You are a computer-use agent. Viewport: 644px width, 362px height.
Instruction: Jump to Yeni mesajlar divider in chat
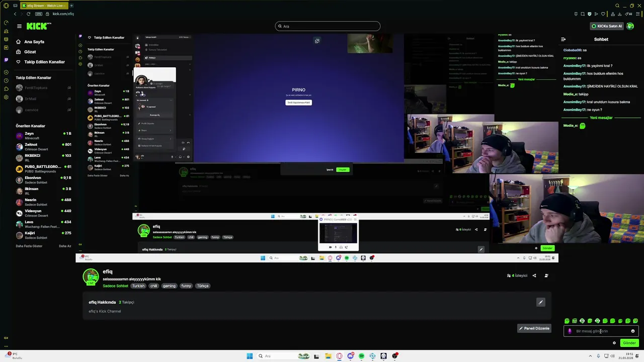[x=601, y=118]
